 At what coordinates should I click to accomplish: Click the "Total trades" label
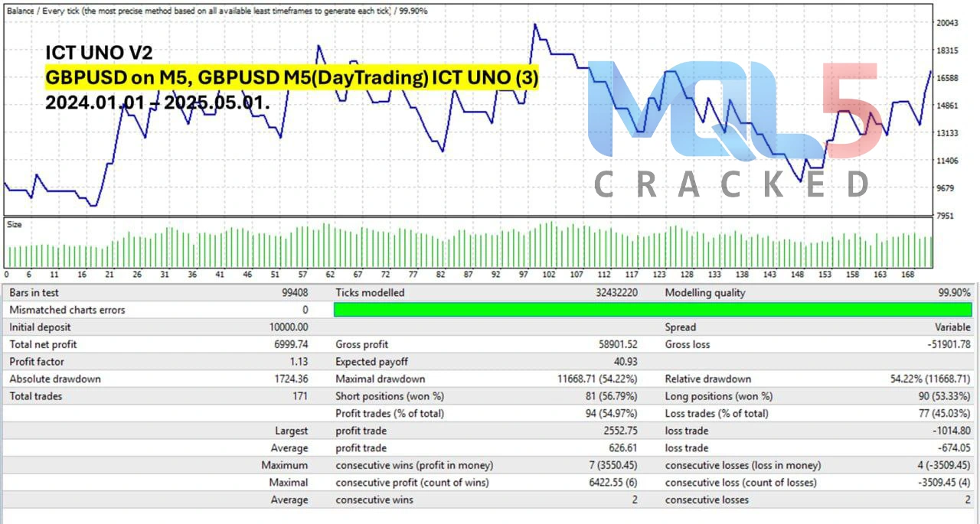point(36,396)
